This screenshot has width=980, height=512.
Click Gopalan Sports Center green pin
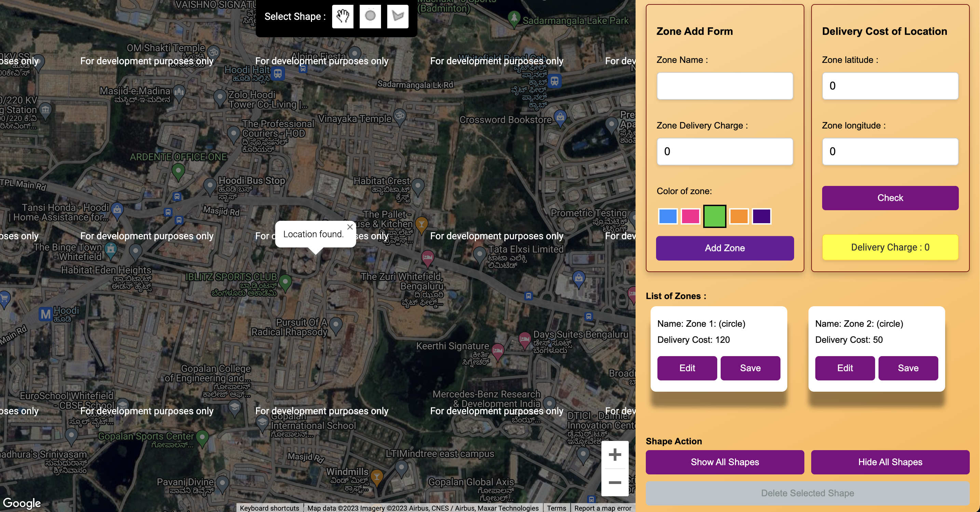[x=202, y=438]
